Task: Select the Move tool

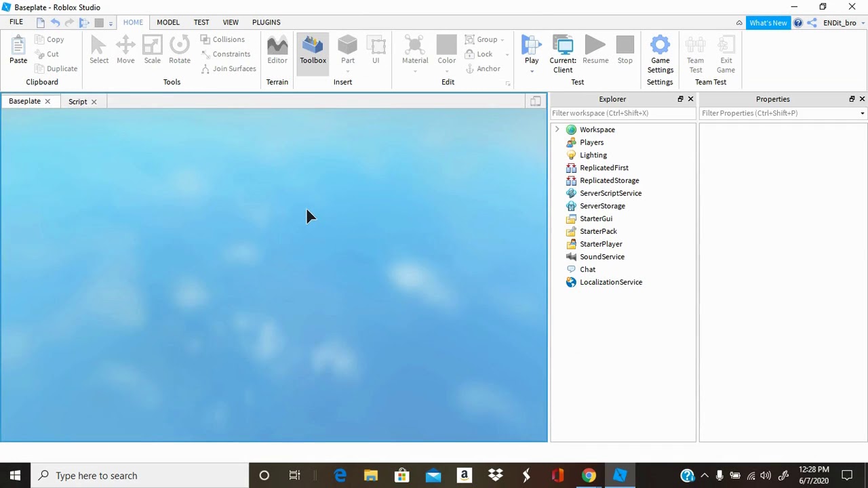Action: coord(125,51)
